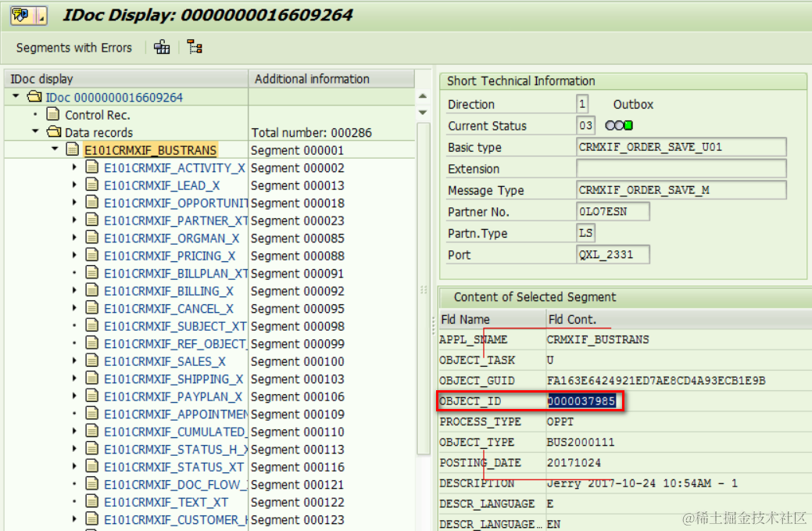
Task: Expand the E101CRMXIF_PARTNER_XT segment
Action: [74, 221]
